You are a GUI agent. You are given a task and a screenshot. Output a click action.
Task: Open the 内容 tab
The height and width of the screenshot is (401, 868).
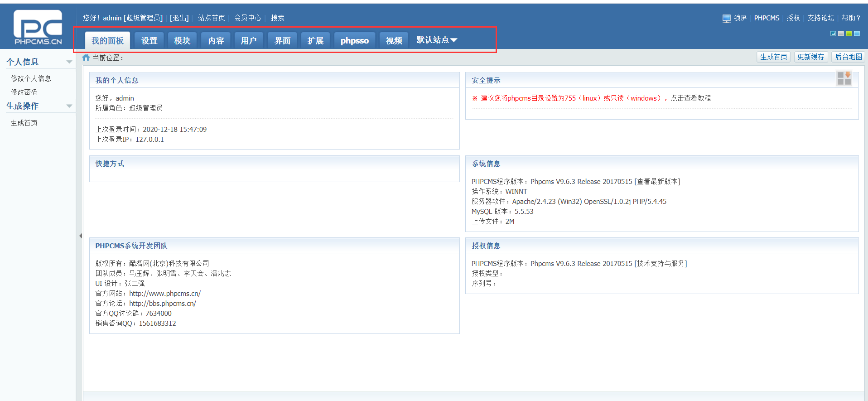(216, 40)
